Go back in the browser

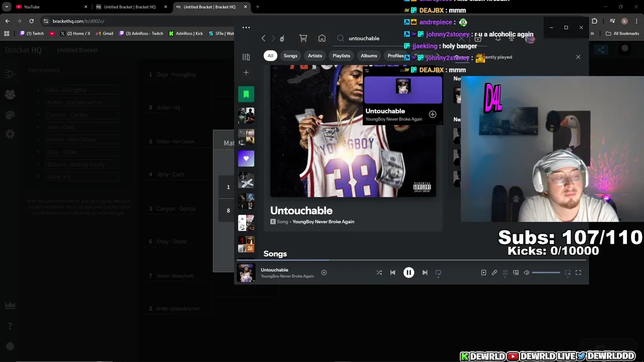point(7,21)
